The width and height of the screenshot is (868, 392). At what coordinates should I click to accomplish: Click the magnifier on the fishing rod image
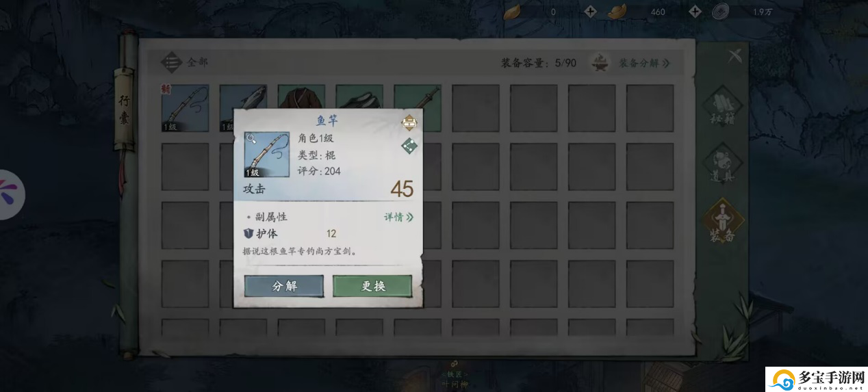252,139
